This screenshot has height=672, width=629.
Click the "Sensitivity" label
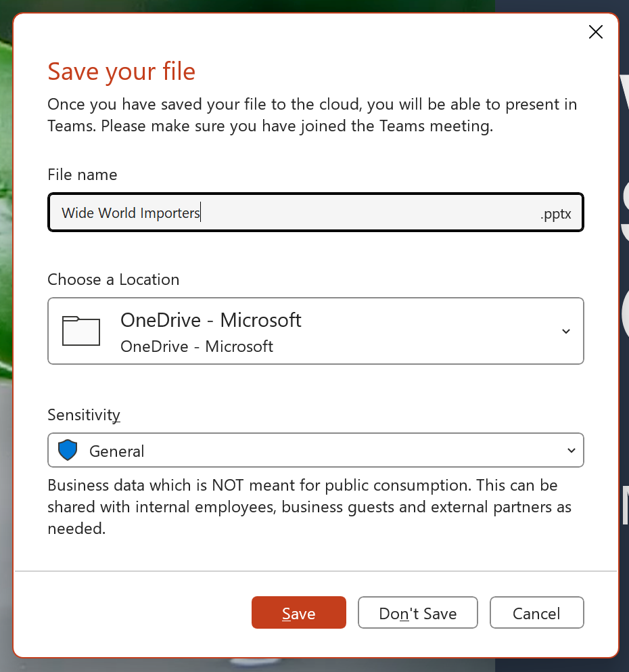83,414
